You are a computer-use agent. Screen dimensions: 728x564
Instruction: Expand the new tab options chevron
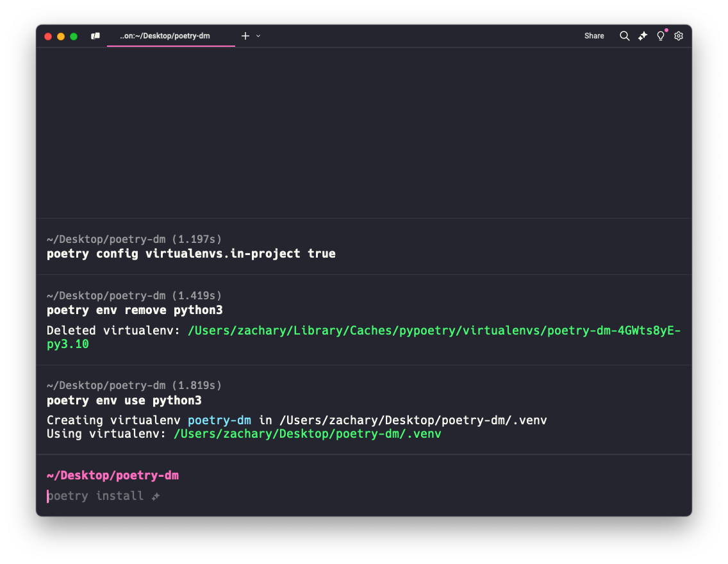(258, 36)
